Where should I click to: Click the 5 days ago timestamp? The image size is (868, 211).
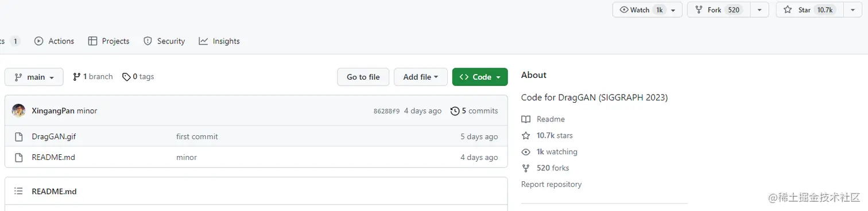point(479,136)
